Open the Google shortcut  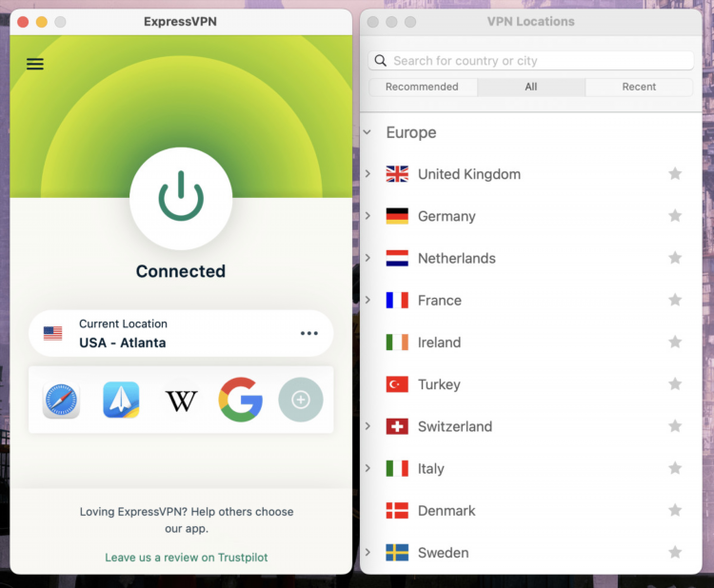(241, 400)
